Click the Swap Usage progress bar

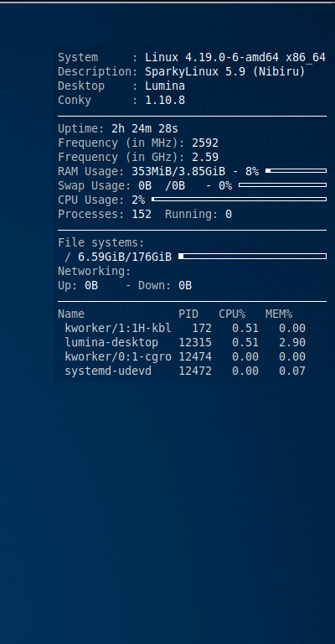click(282, 184)
